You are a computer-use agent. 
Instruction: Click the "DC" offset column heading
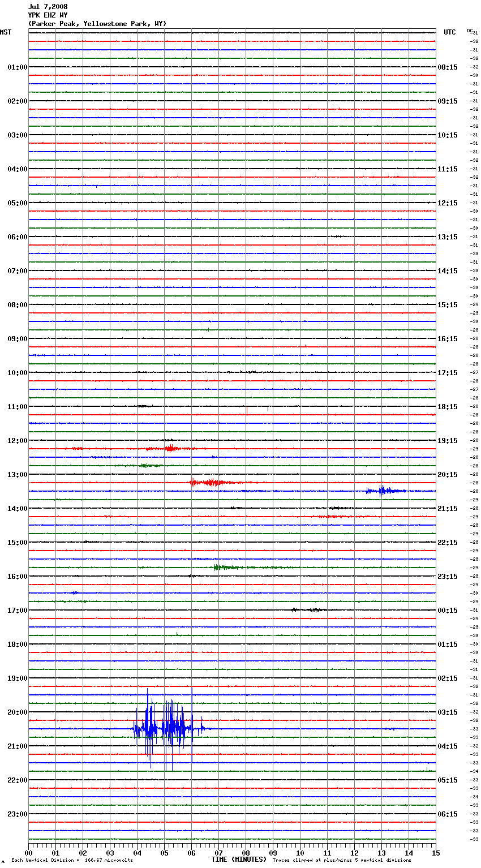[x=469, y=31]
